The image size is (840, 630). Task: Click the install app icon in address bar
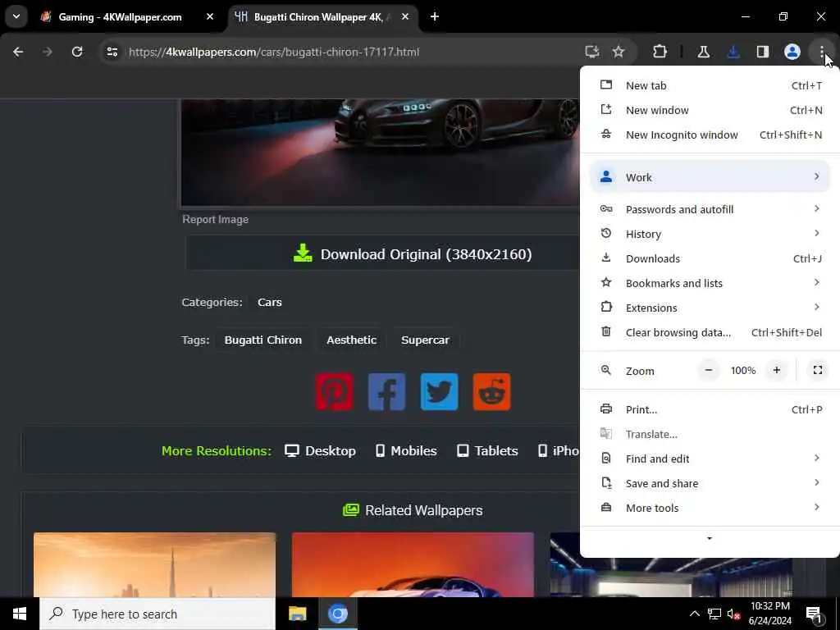592,52
